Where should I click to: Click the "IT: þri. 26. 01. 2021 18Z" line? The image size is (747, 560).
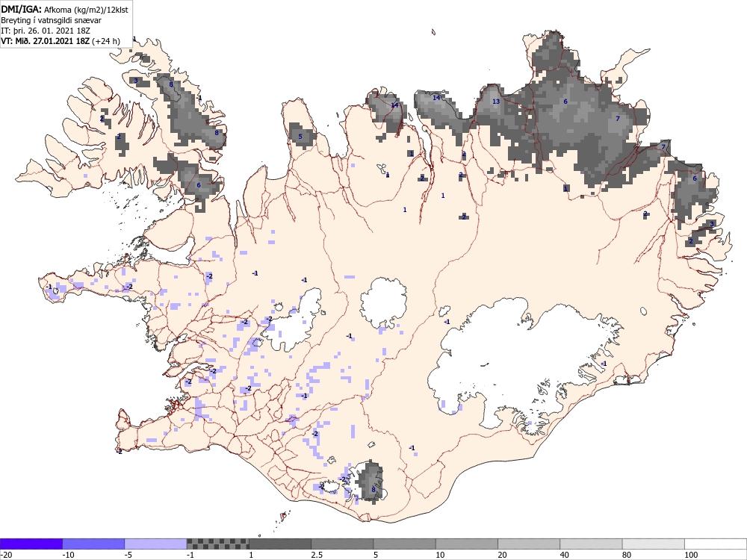tap(46, 31)
